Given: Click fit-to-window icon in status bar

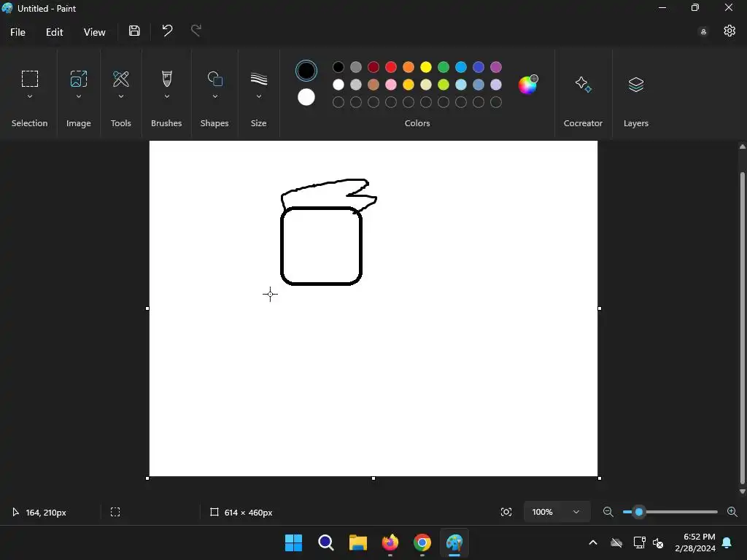Looking at the screenshot, I should pyautogui.click(x=506, y=512).
